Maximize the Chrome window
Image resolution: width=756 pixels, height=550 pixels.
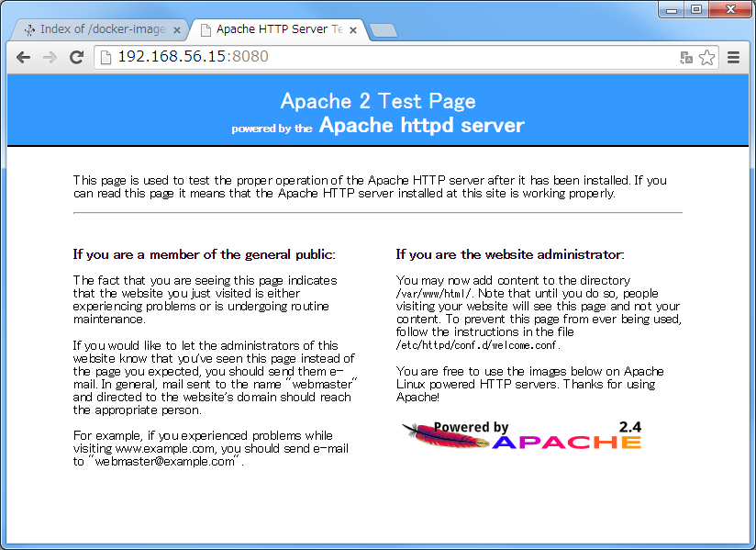[x=696, y=10]
